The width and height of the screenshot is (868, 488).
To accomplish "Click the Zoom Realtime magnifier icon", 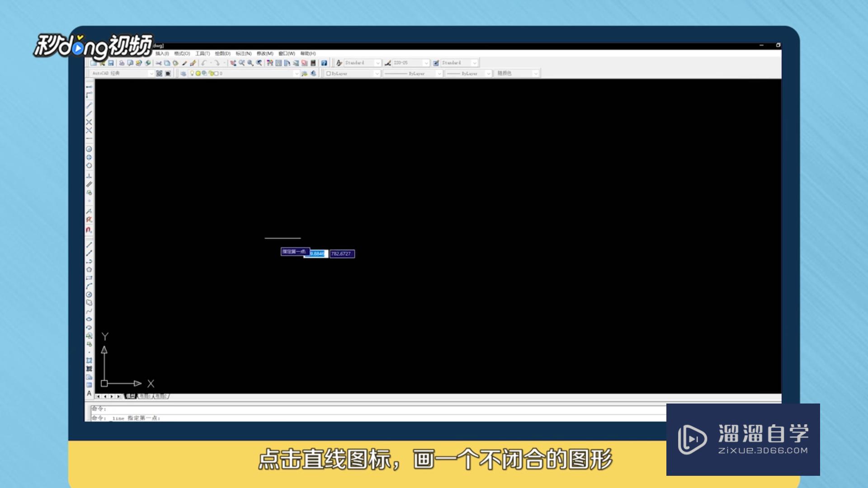I will coord(241,63).
